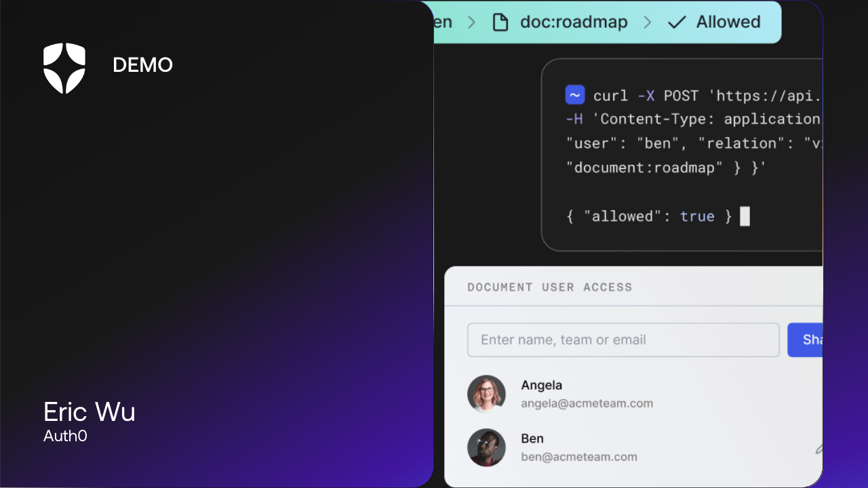
Task: Click the document icon beside doc:roadmap
Action: (x=500, y=22)
